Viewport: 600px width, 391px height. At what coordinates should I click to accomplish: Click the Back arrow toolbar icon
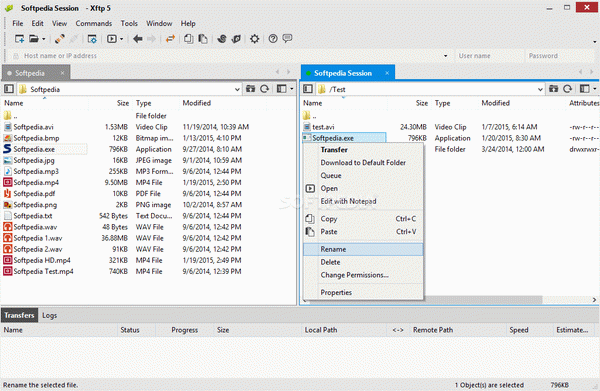point(138,39)
